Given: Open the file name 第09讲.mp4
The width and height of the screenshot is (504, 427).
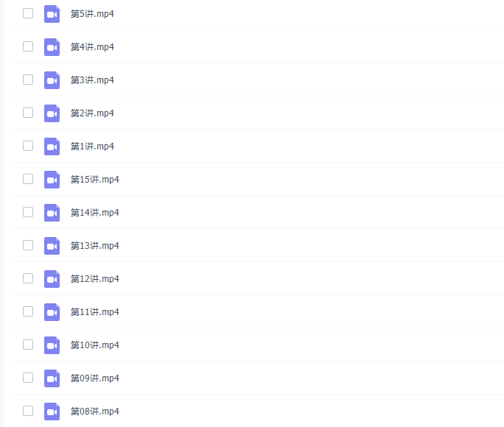Looking at the screenshot, I should [95, 378].
